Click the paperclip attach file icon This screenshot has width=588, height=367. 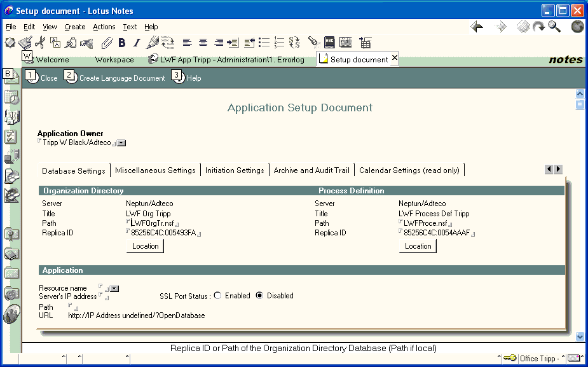pyautogui.click(x=106, y=43)
